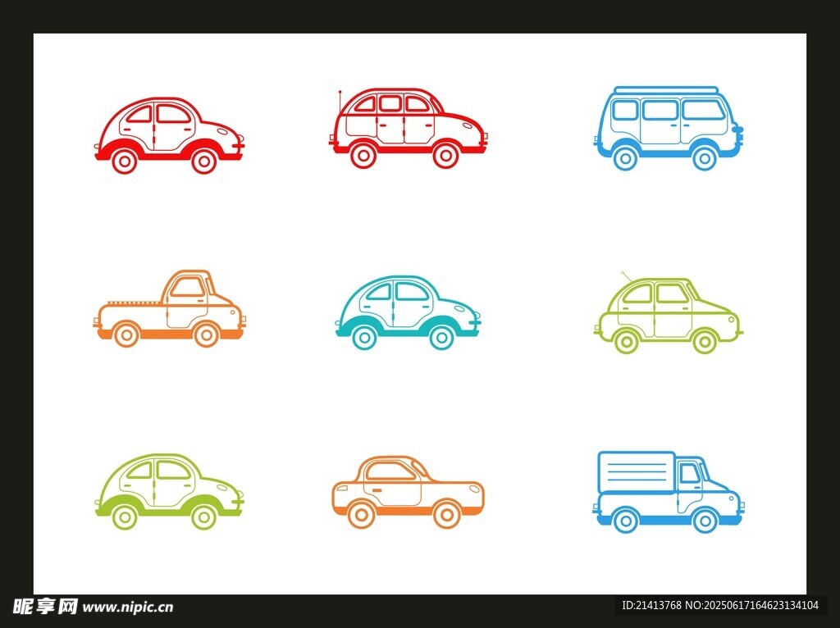Choose the blue box delivery truck icon
This screenshot has width=840, height=628.
(x=667, y=492)
